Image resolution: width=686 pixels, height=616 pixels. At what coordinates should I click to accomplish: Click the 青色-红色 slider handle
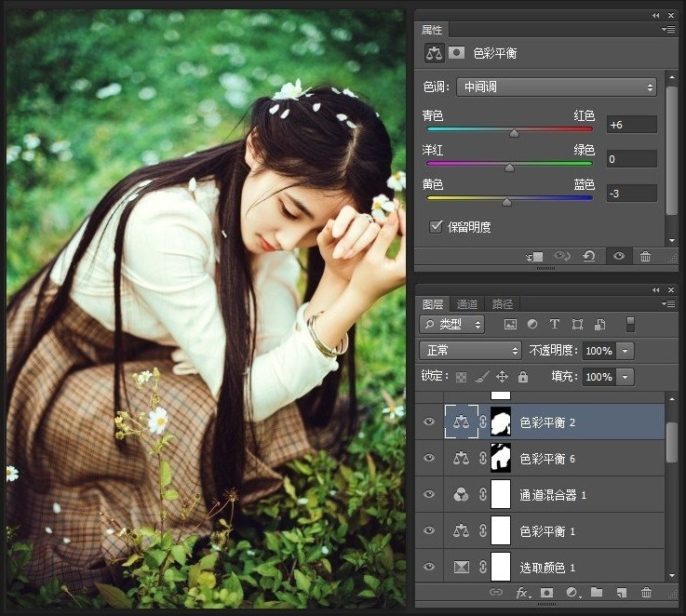514,133
